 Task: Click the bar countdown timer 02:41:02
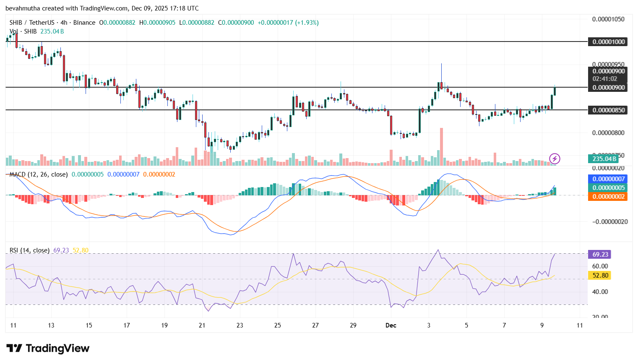click(x=607, y=79)
